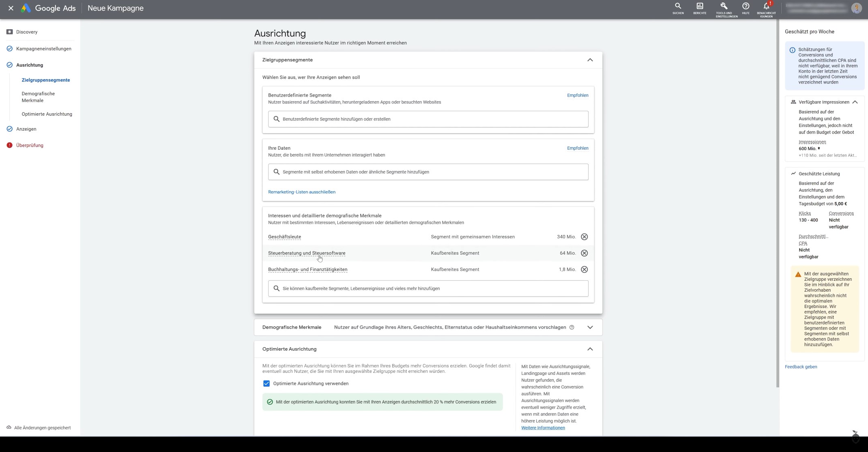
Task: Remove Buchhaltungs- und Finanztätigkeiten segment
Action: [x=584, y=269]
